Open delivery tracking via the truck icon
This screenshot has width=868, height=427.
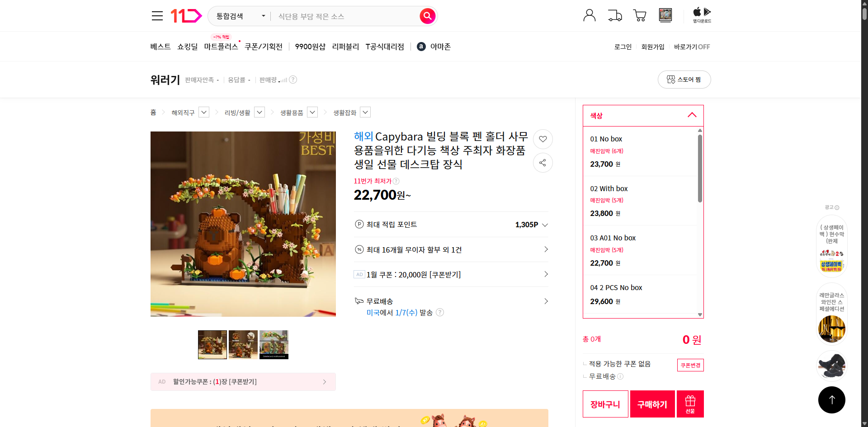click(614, 15)
